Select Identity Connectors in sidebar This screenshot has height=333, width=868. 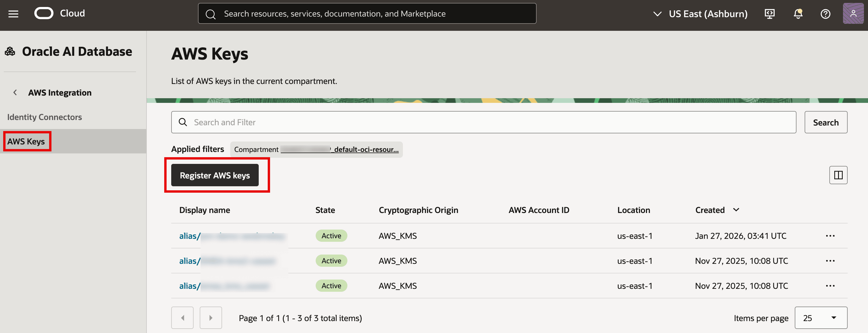pyautogui.click(x=44, y=117)
